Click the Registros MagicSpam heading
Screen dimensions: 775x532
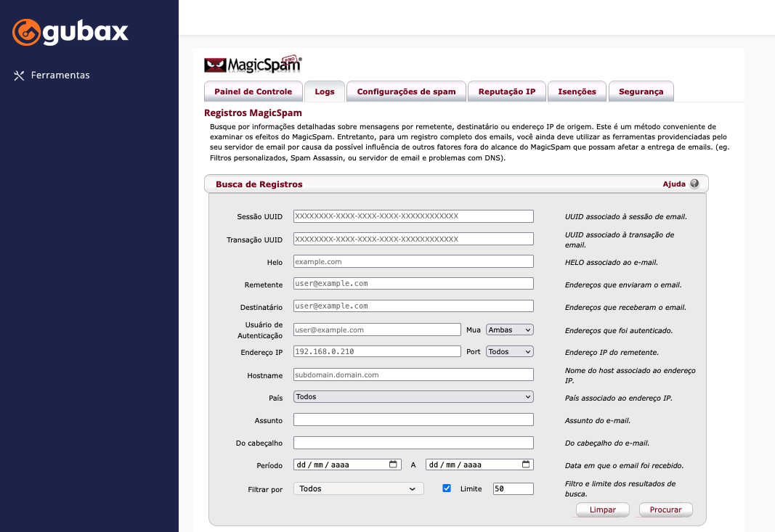pyautogui.click(x=253, y=112)
